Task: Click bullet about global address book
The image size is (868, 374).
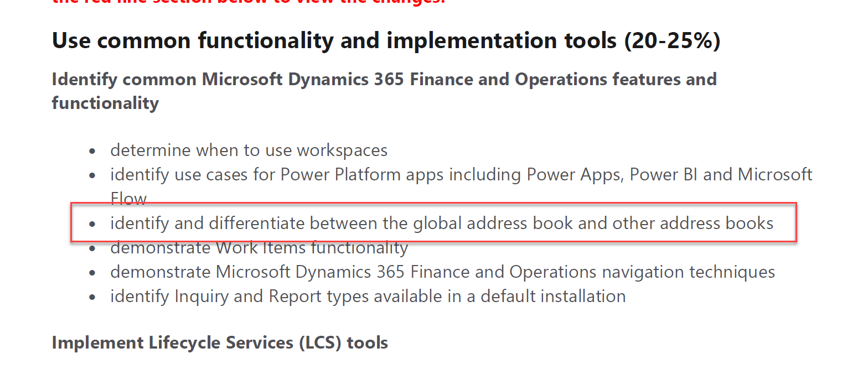Action: tap(442, 223)
